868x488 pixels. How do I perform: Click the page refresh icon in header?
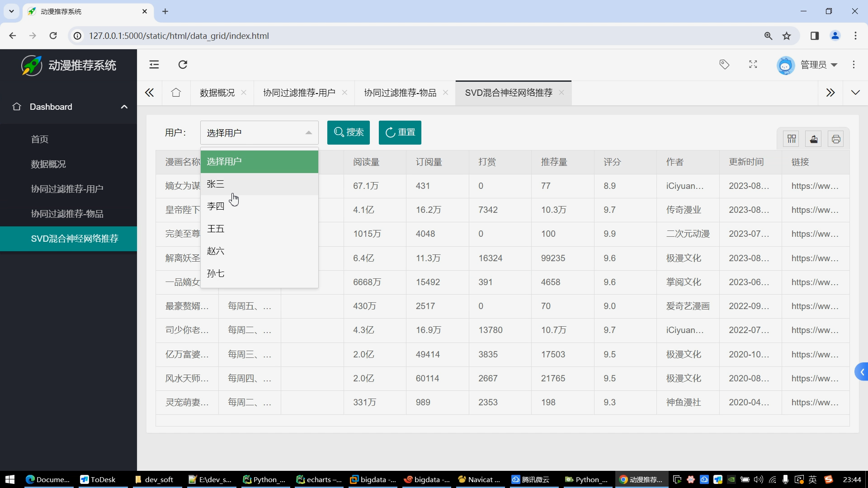tap(183, 65)
